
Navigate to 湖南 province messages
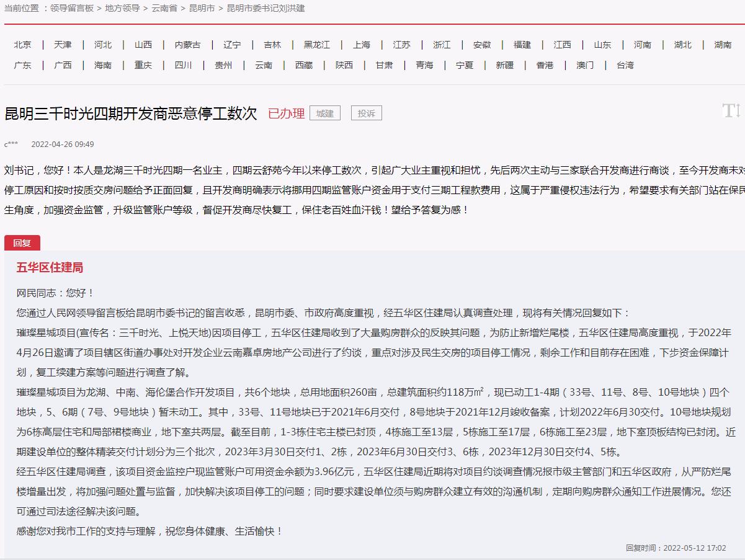pyautogui.click(x=723, y=45)
